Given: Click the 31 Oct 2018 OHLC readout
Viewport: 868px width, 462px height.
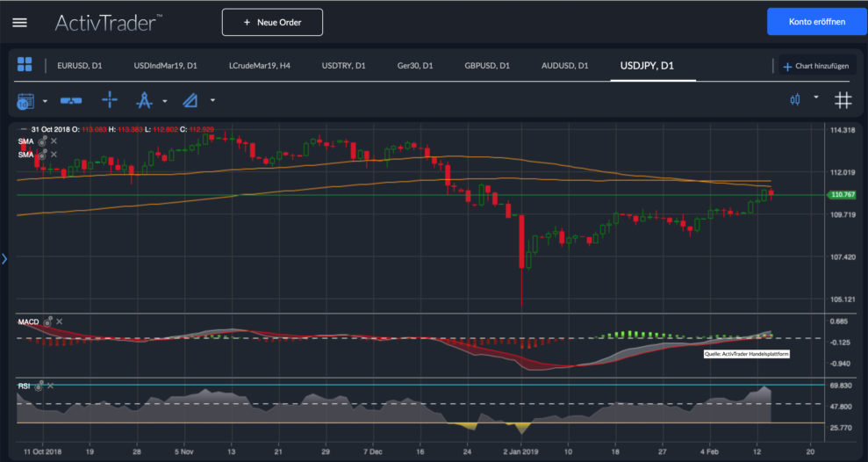Looking at the screenshot, I should [x=122, y=130].
